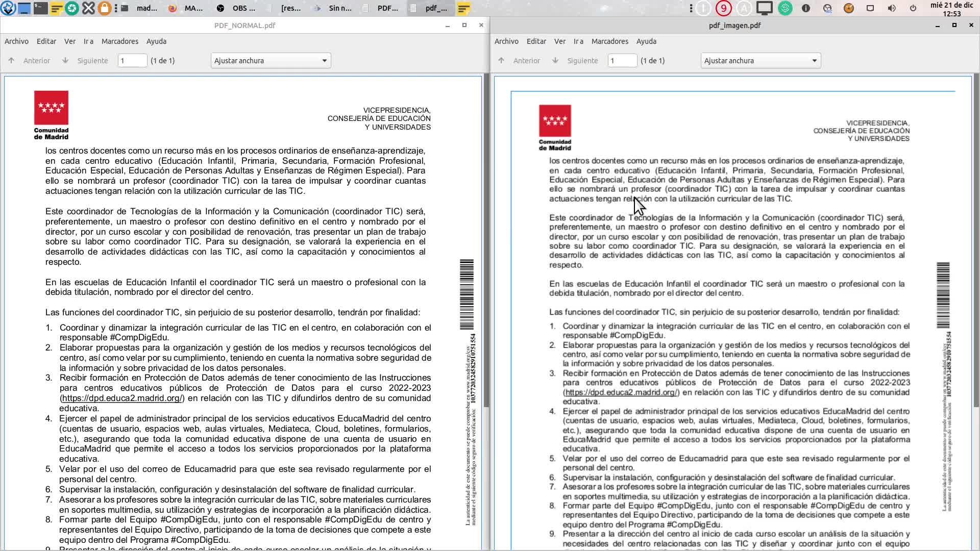980x551 pixels.
Task: Open Marcadores menu in PDF_NORMAL window
Action: tap(119, 41)
